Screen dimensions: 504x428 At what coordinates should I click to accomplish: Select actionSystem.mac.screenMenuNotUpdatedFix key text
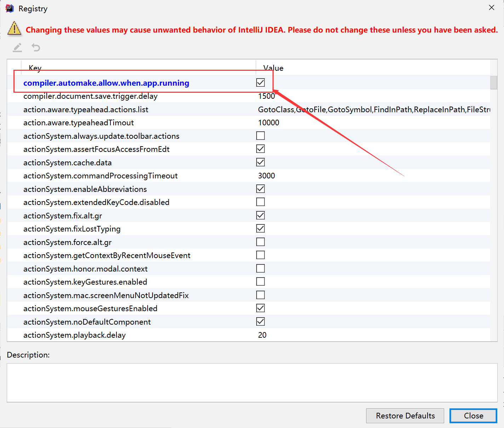pos(106,295)
